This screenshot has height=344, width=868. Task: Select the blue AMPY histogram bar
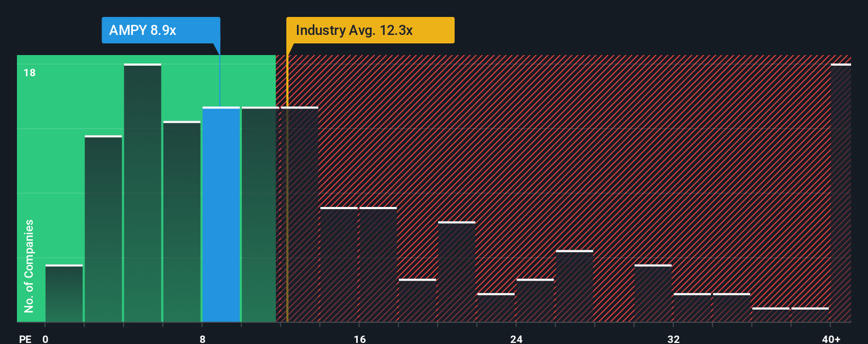click(x=221, y=214)
